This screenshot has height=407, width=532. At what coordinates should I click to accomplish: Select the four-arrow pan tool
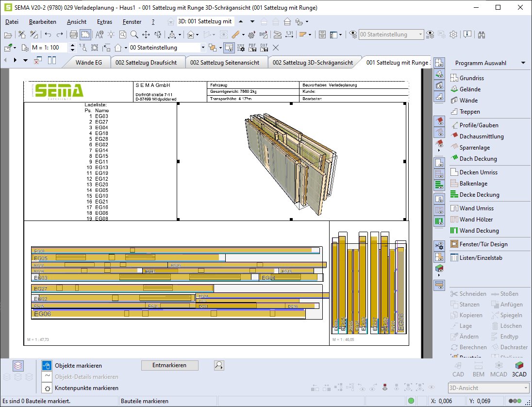point(146,34)
